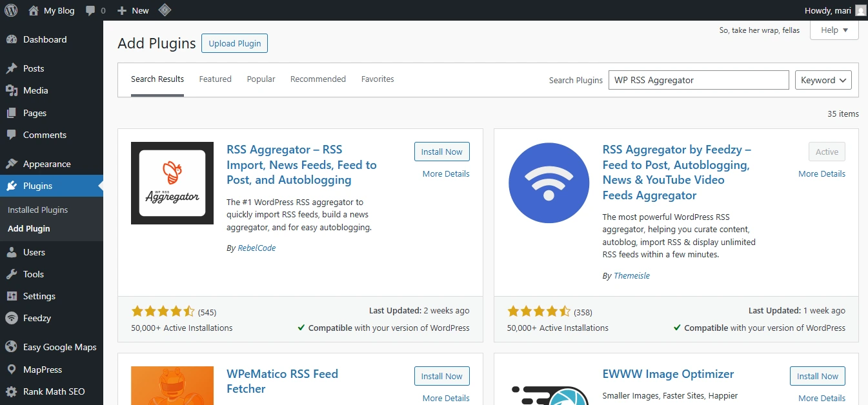The image size is (868, 405).
Task: Expand the Help panel dropdown
Action: (x=834, y=30)
